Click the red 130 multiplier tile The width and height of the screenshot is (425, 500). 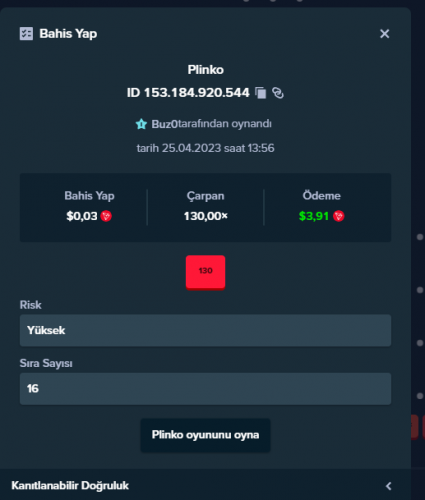point(205,273)
